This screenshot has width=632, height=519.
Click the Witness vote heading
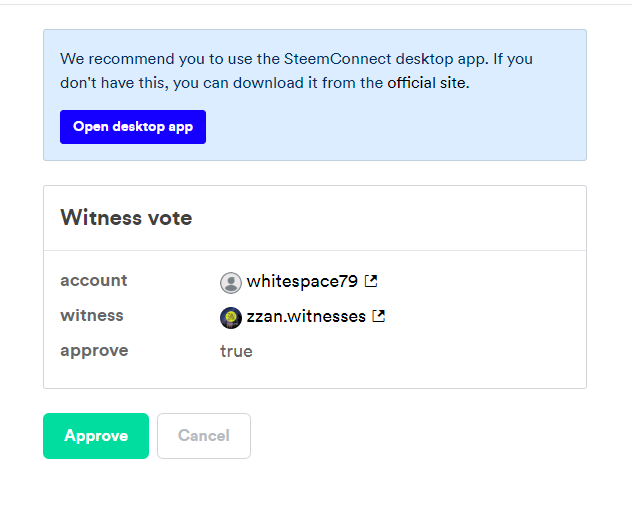tap(126, 218)
